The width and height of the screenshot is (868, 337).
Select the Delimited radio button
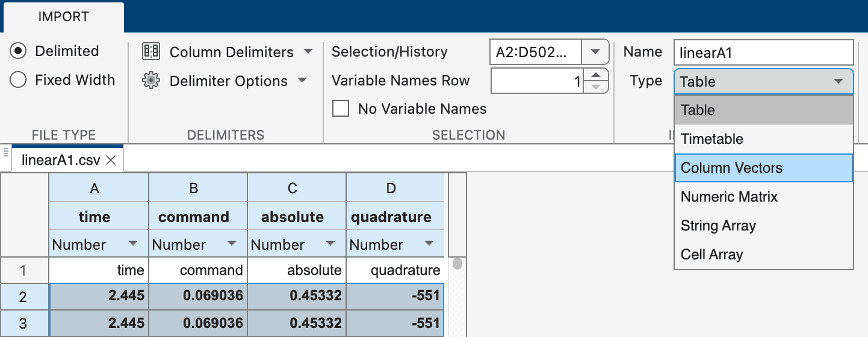coord(19,51)
